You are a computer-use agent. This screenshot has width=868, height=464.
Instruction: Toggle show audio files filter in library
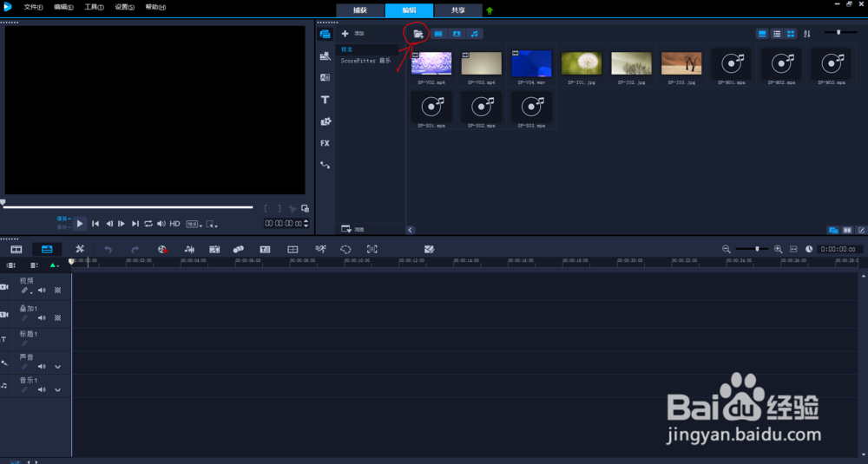tap(475, 35)
